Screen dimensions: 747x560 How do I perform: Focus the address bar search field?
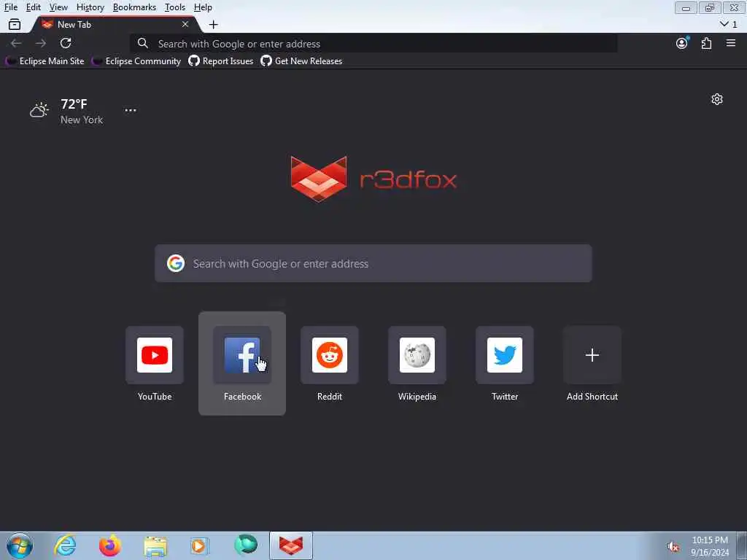(374, 44)
